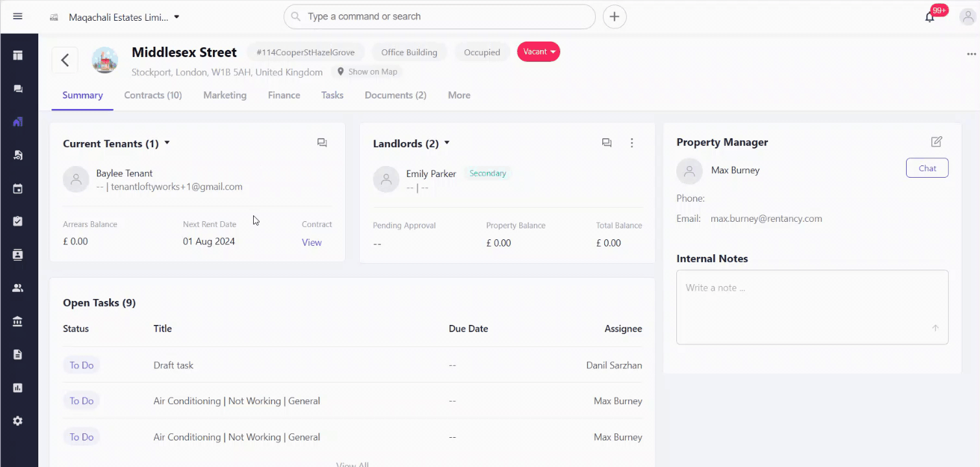
Task: Expand the Landlords dropdown arrow
Action: pyautogui.click(x=447, y=143)
